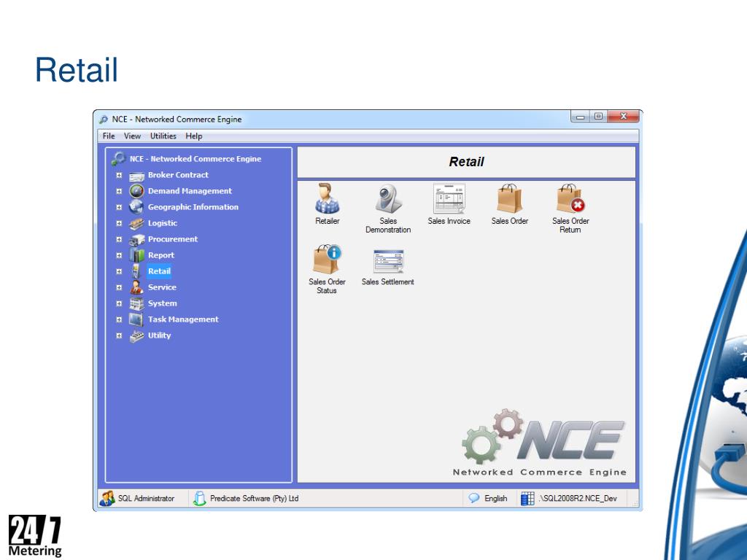Screen dimensions: 747x560
Task: Click the Utility factory icon
Action: pyautogui.click(x=136, y=335)
